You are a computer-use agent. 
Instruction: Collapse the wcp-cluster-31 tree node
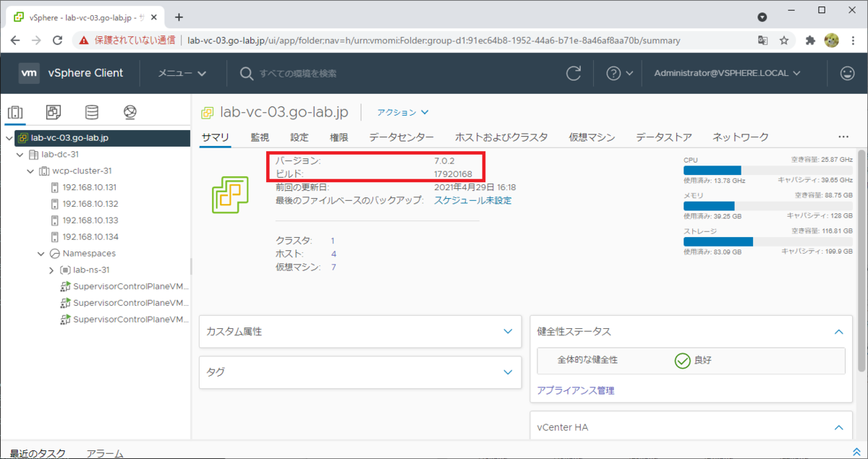(30, 170)
